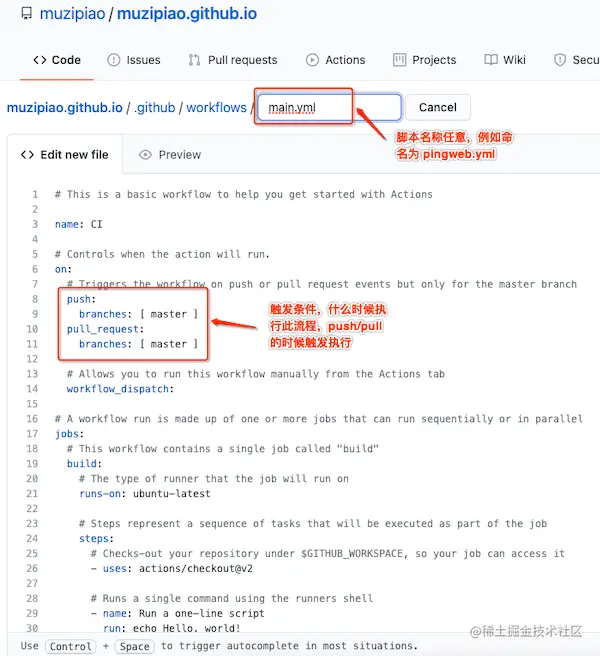Open the muzipiao owner link

coord(72,13)
